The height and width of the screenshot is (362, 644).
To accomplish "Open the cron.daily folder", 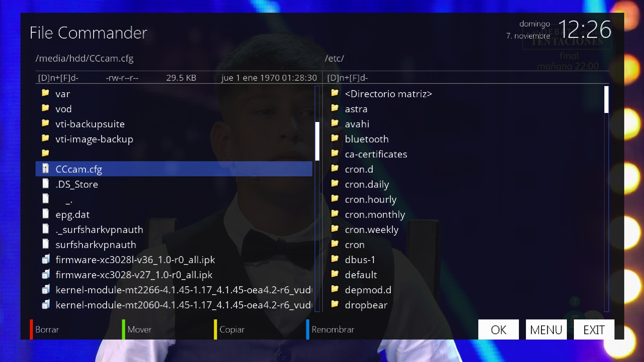I will (367, 184).
